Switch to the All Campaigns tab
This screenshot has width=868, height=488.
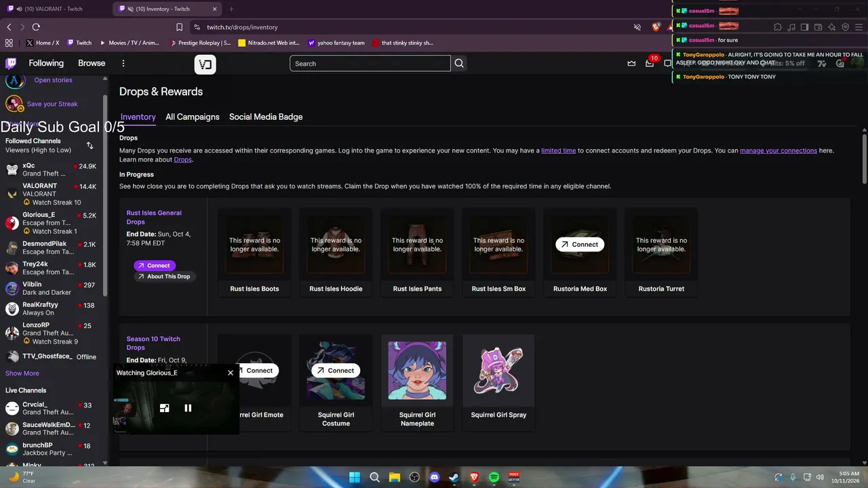pyautogui.click(x=193, y=117)
